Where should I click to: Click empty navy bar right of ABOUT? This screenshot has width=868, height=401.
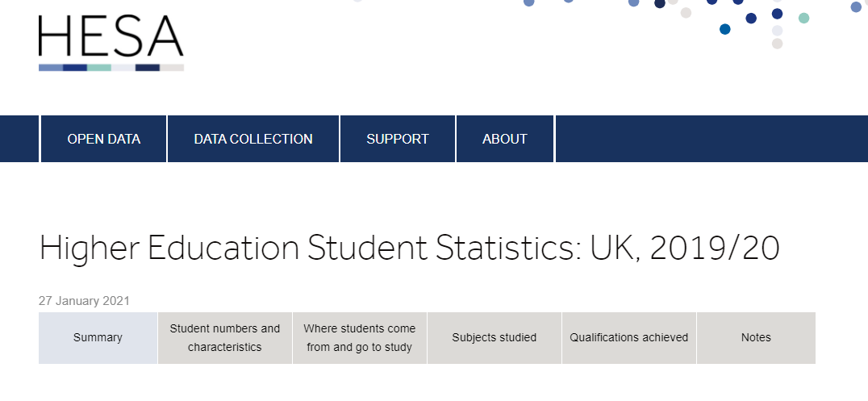710,139
